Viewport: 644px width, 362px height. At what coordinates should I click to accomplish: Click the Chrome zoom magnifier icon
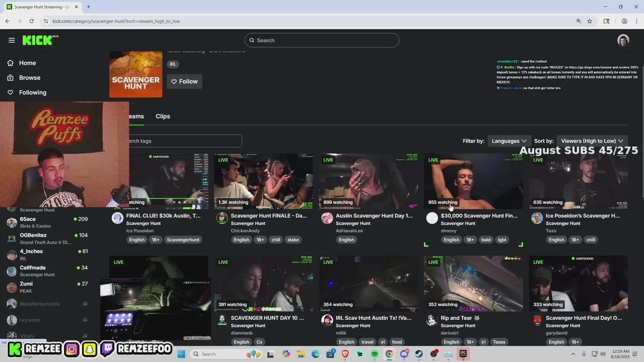click(579, 21)
